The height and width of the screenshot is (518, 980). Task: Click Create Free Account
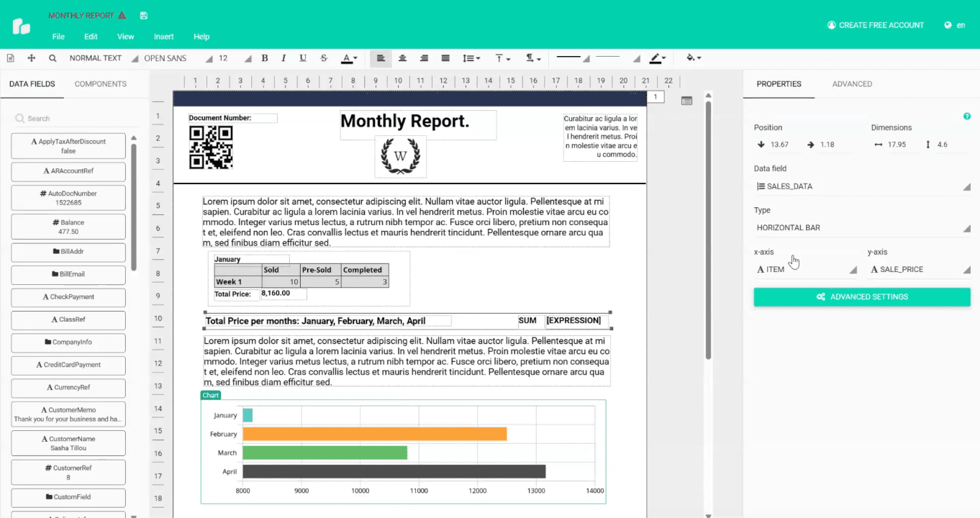[876, 25]
